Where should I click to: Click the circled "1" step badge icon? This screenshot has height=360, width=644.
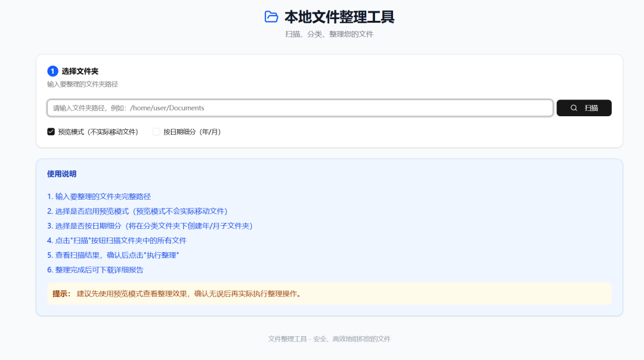[53, 70]
